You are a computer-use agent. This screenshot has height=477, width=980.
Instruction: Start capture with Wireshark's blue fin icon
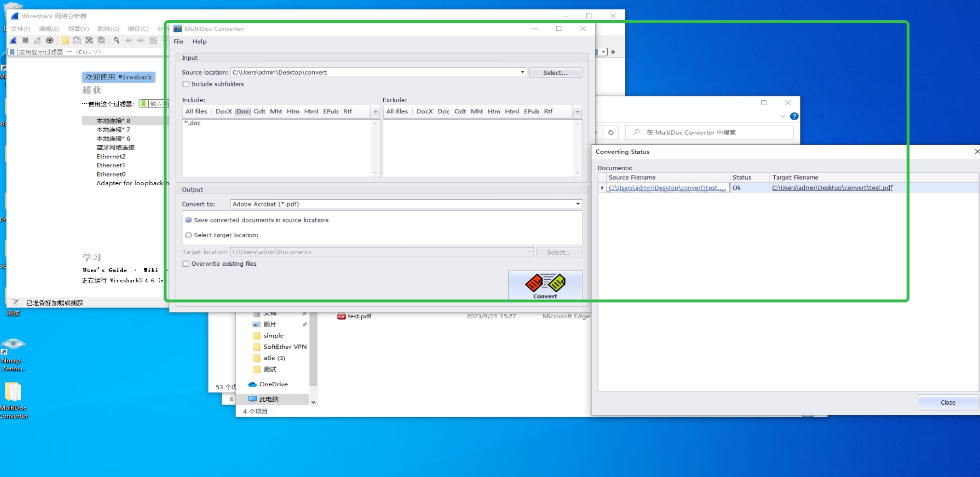point(14,41)
